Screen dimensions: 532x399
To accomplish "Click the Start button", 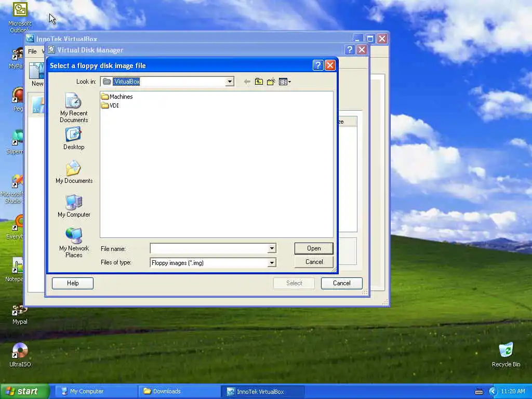I will [x=24, y=392].
